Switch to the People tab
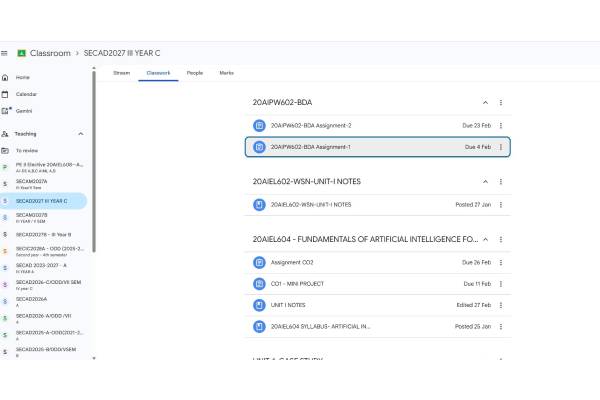Image resolution: width=600 pixels, height=400 pixels. (x=194, y=73)
